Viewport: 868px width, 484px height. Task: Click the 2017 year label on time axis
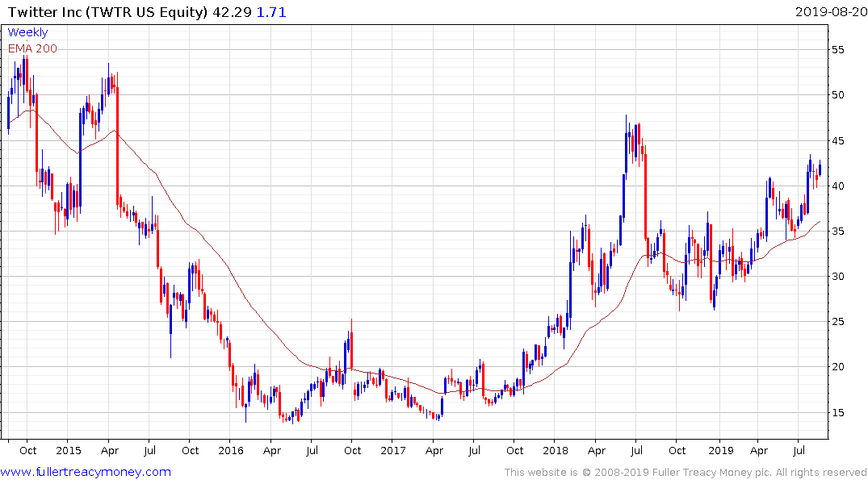point(393,450)
